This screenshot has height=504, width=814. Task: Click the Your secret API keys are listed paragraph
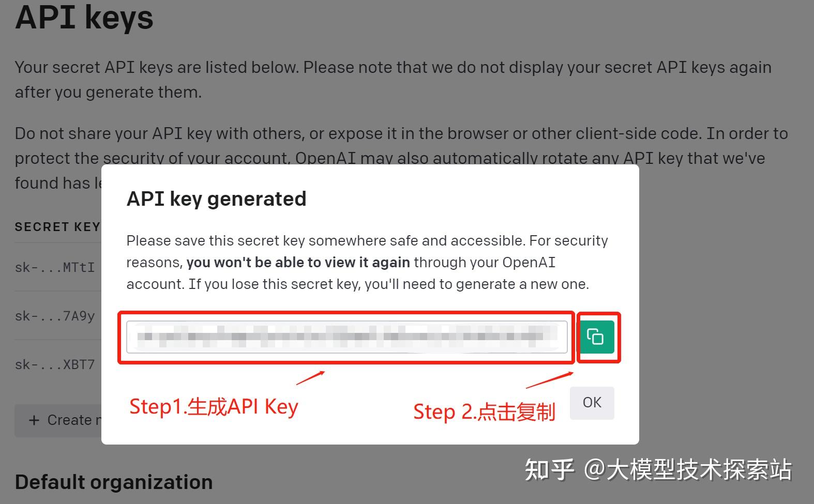[x=393, y=80]
